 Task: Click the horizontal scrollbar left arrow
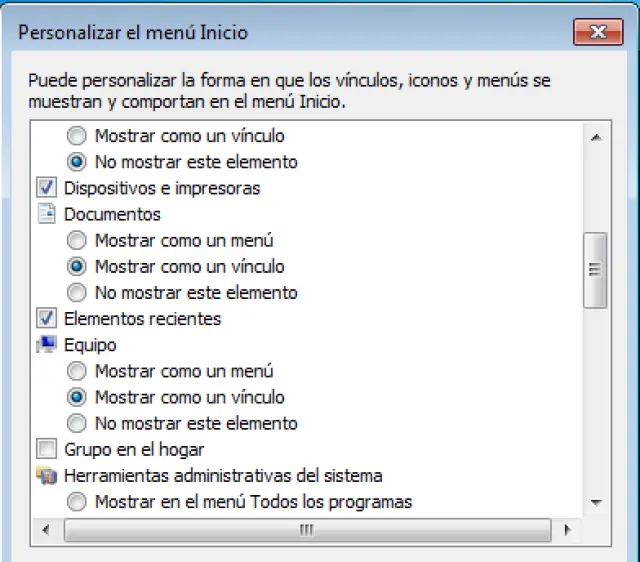pos(44,529)
